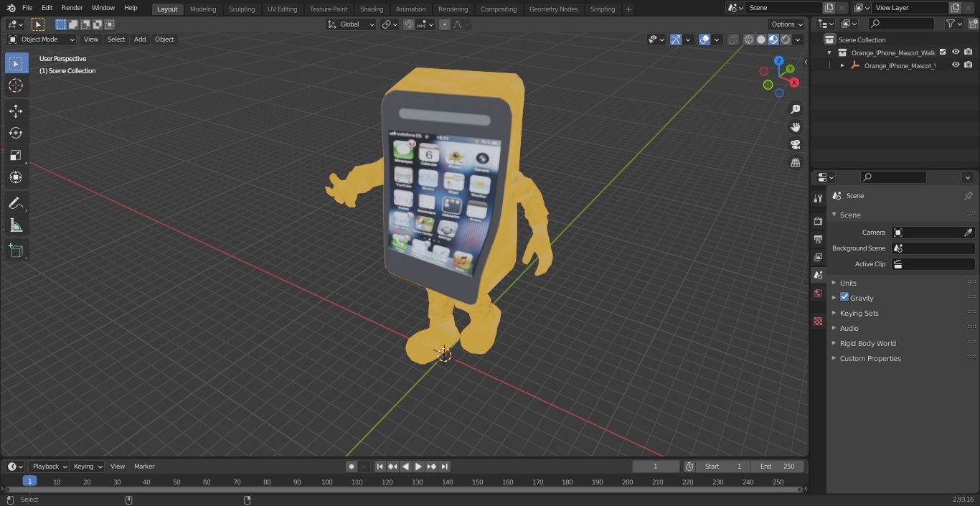Open the Texture properties tab
Viewport: 980px width, 506px height.
click(x=818, y=321)
